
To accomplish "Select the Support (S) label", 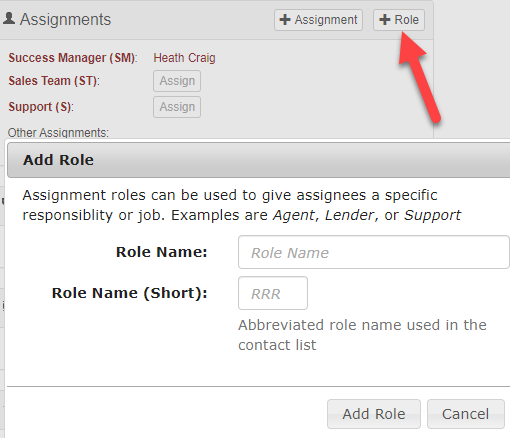I will click(41, 107).
